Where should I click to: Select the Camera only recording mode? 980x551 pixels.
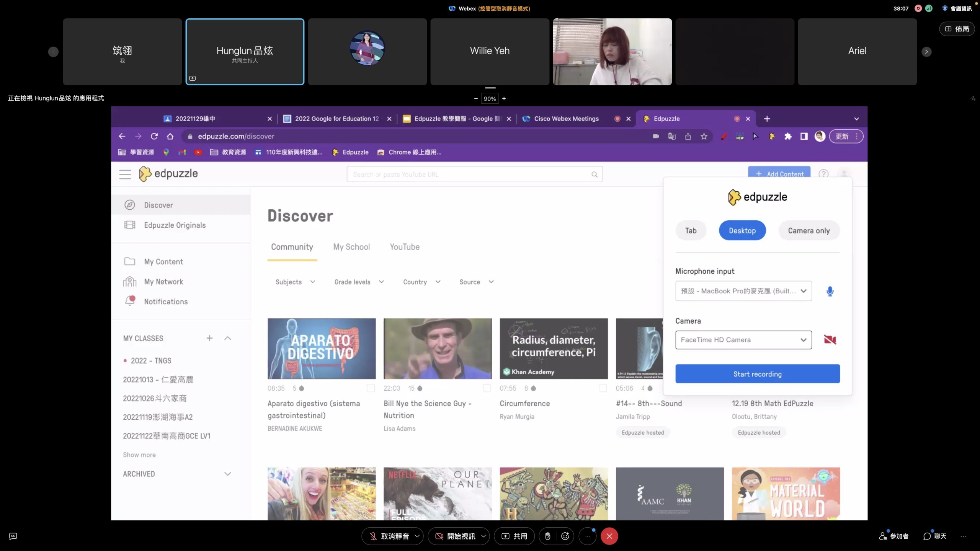808,230
